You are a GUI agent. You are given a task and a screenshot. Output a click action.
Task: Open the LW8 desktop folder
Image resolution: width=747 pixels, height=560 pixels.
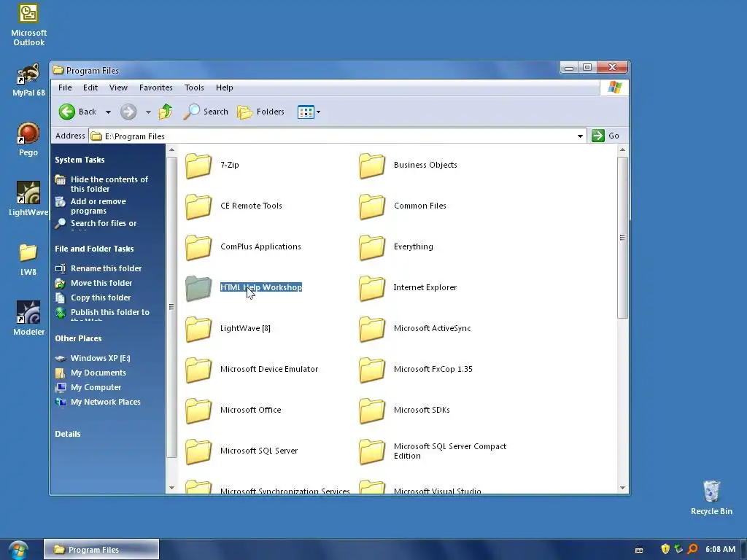(28, 260)
